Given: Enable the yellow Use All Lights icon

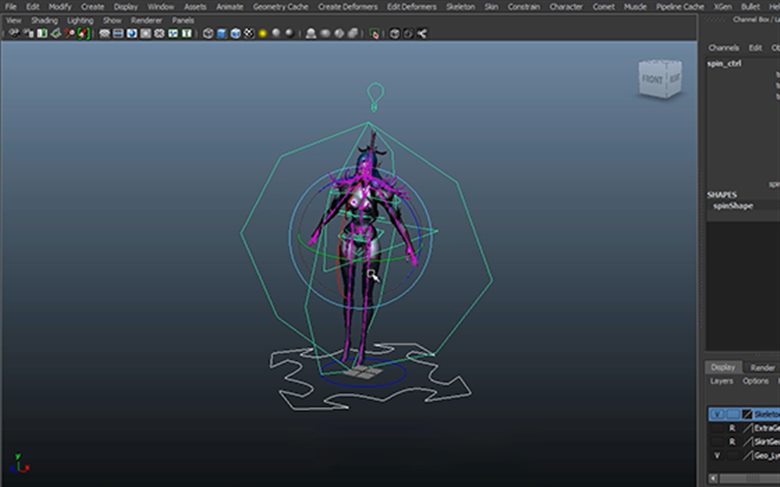Looking at the screenshot, I should [263, 33].
